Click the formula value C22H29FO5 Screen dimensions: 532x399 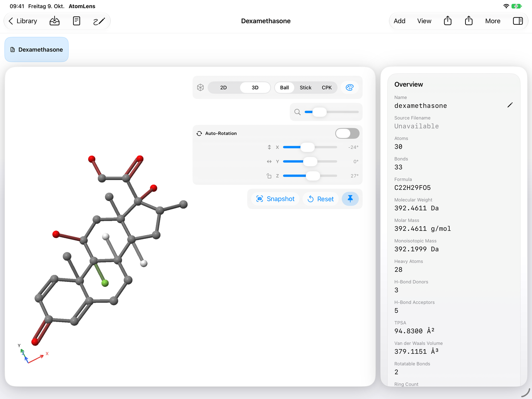pos(413,188)
